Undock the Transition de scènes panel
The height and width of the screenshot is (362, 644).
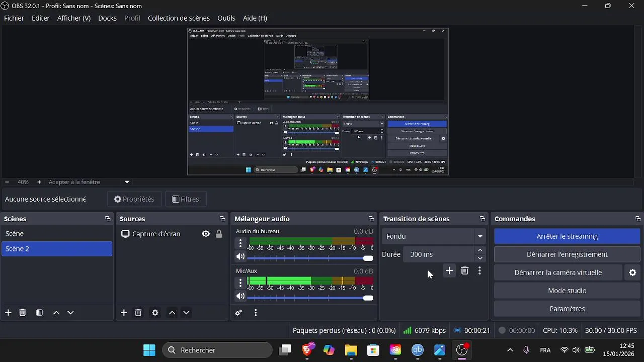[482, 219]
